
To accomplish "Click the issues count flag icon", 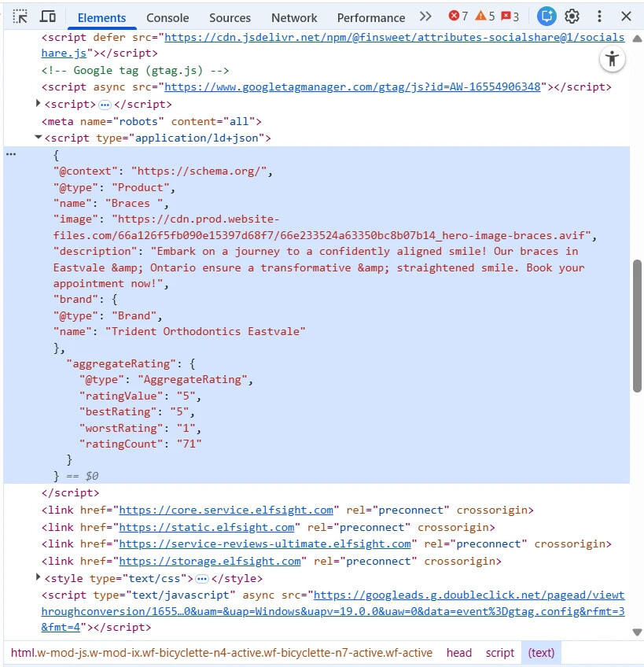I will pos(506,17).
